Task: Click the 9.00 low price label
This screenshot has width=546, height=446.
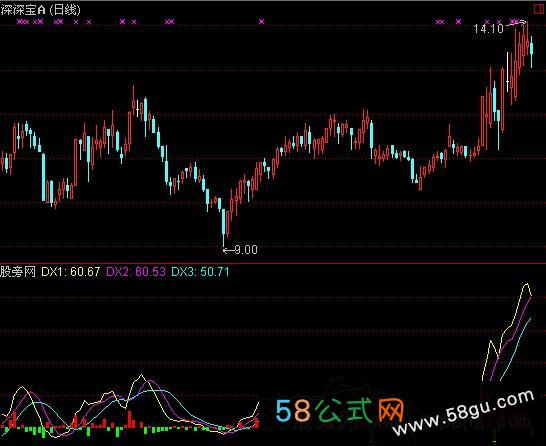Action: 246,250
